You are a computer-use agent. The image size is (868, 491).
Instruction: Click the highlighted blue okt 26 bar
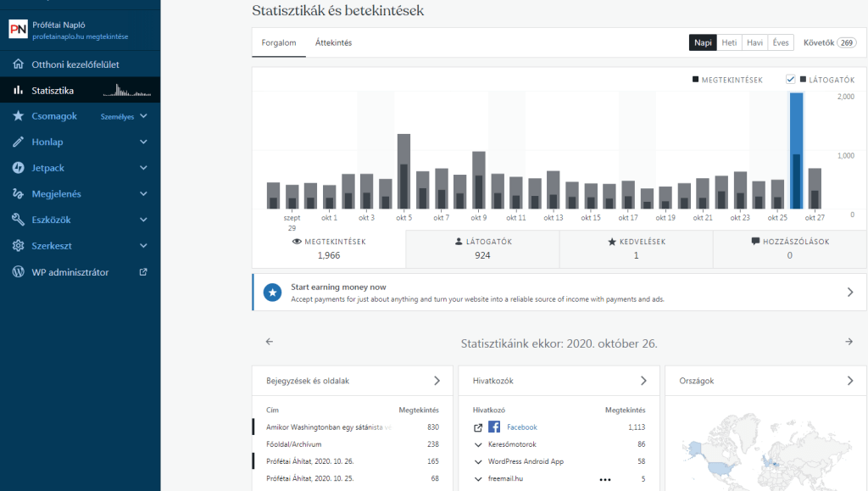(x=796, y=150)
